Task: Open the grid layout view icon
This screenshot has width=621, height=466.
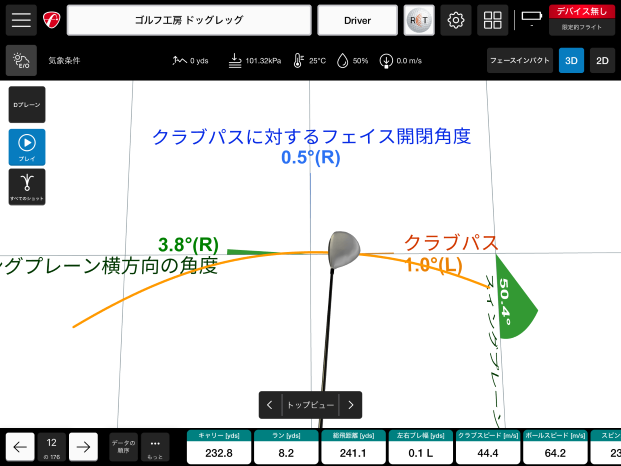Action: 491,20
